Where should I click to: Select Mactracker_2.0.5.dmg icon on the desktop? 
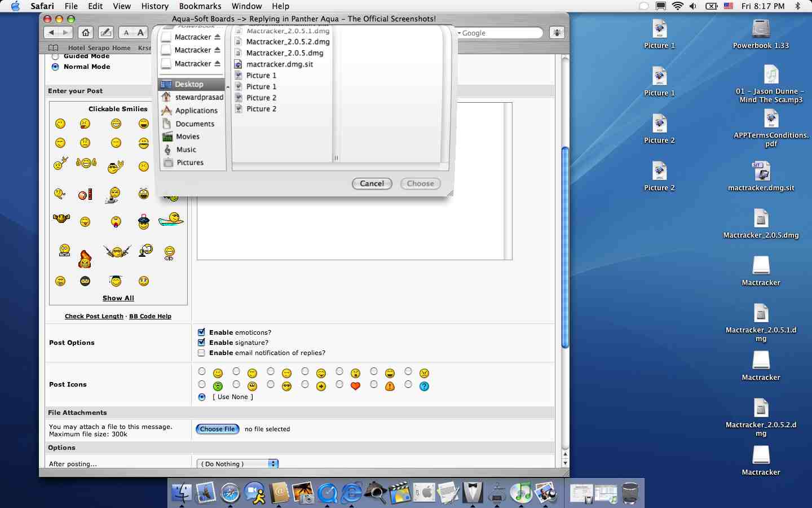pos(761,219)
